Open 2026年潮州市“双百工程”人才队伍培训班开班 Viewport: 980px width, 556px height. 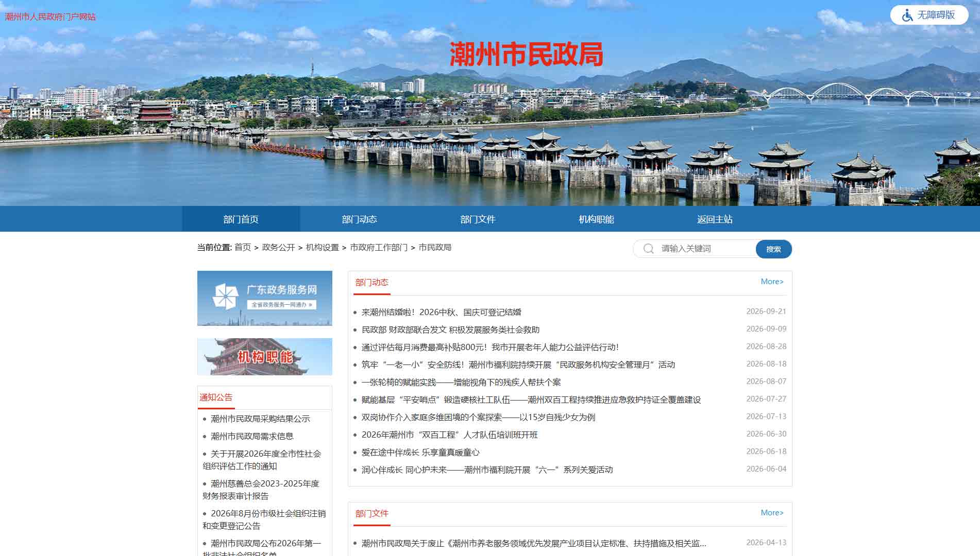coord(450,435)
